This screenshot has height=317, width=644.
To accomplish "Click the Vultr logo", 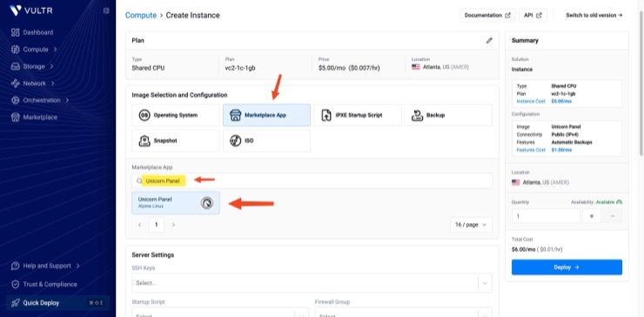I will tap(31, 10).
